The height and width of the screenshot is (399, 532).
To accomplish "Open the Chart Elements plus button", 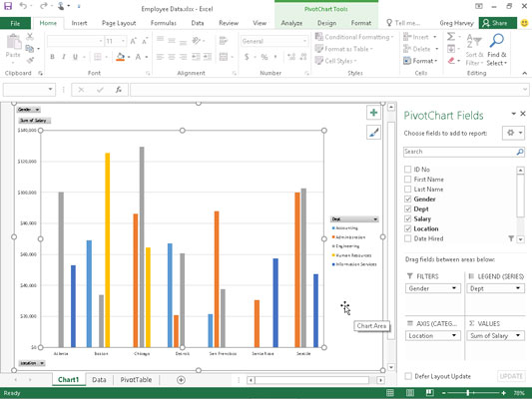I will click(x=373, y=113).
